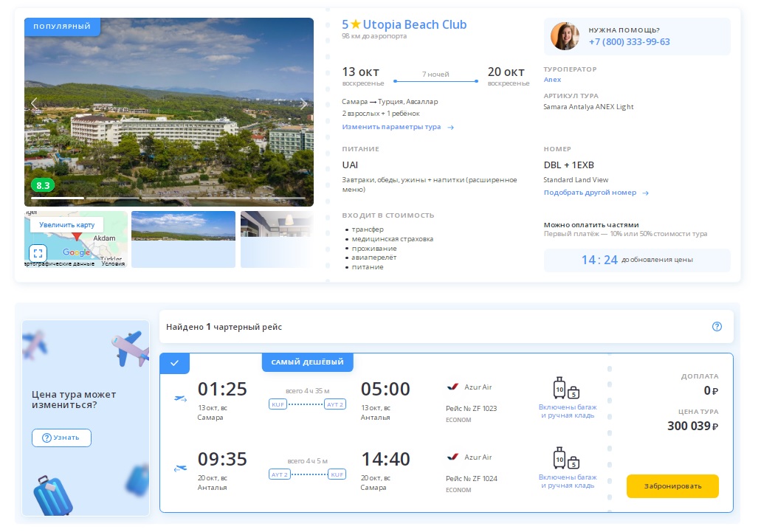The image size is (761, 532).
Task: Click the '14:24' price update timer
Action: click(599, 260)
